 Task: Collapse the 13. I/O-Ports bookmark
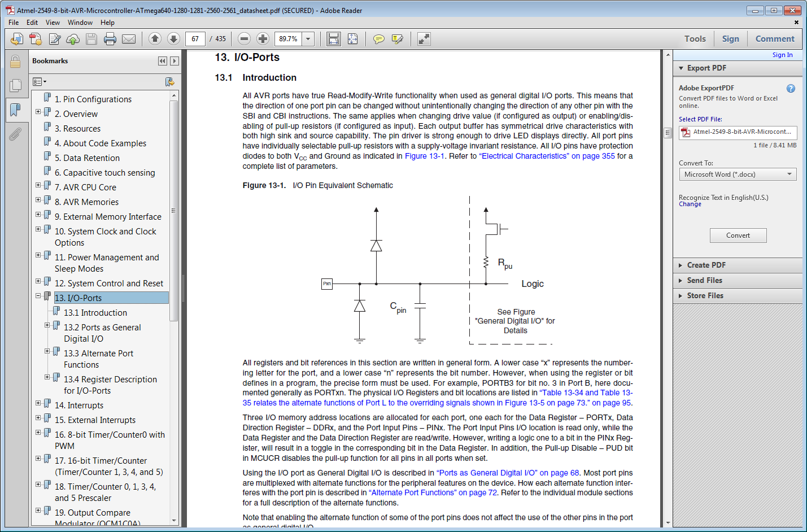pyautogui.click(x=38, y=296)
